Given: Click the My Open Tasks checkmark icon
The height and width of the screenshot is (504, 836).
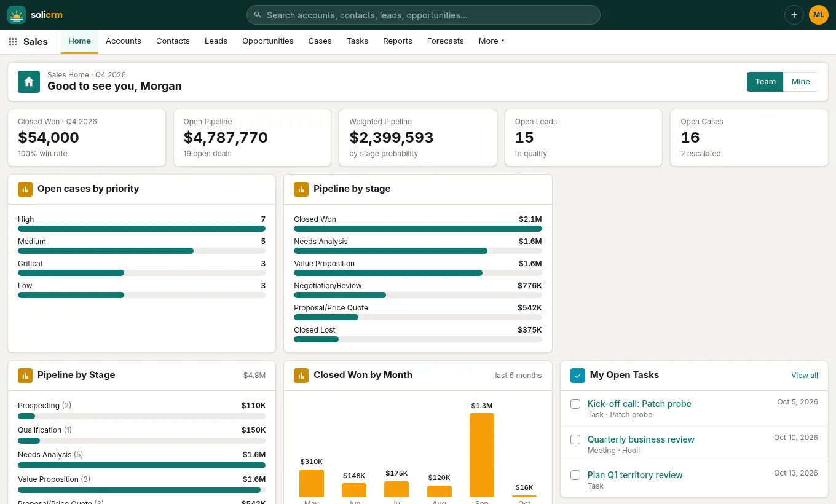Looking at the screenshot, I should [x=578, y=376].
